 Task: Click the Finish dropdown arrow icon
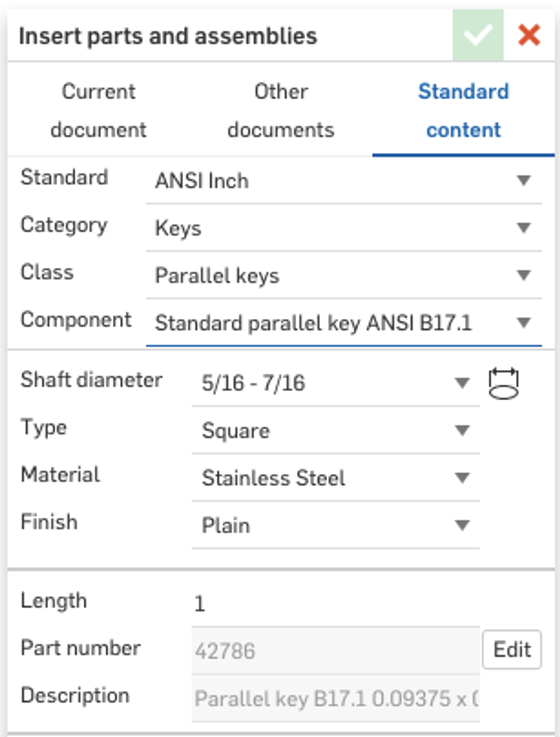pyautogui.click(x=462, y=525)
